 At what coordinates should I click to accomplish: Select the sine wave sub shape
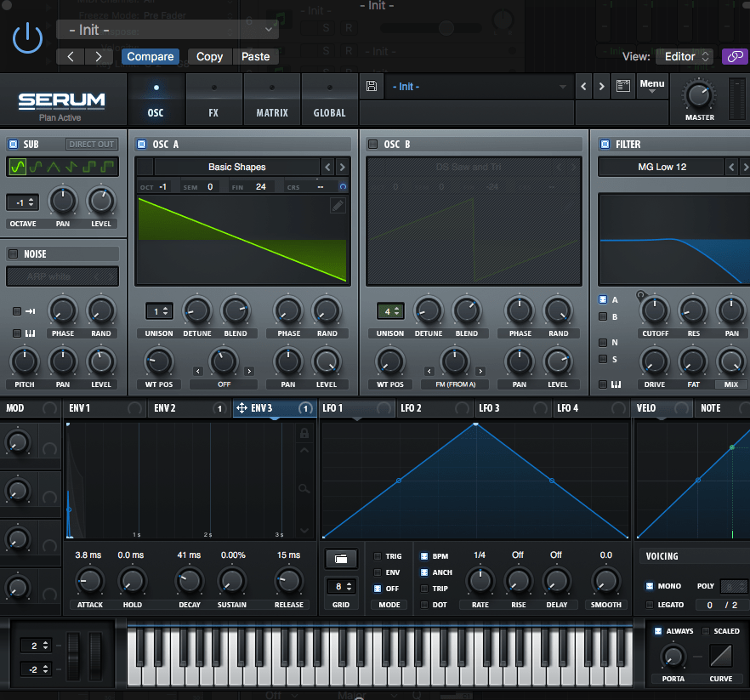click(19, 167)
